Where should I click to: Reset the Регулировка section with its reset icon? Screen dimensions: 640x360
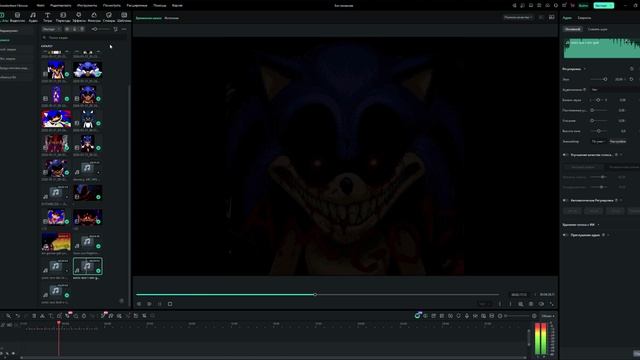tap(632, 69)
